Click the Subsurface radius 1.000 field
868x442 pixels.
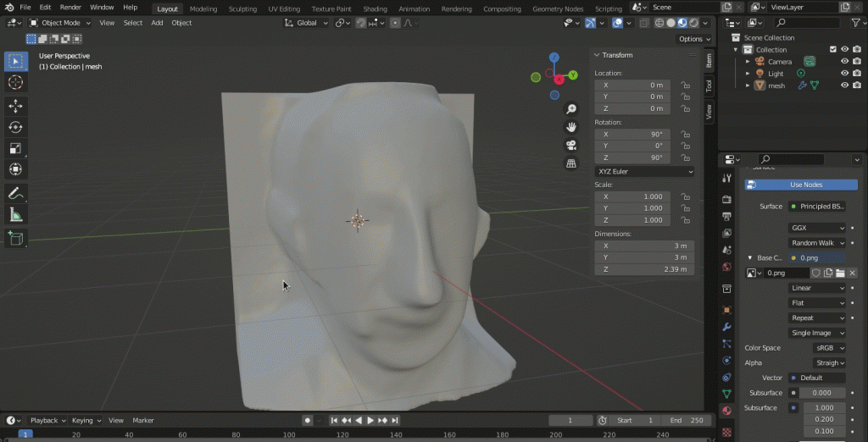coord(824,407)
